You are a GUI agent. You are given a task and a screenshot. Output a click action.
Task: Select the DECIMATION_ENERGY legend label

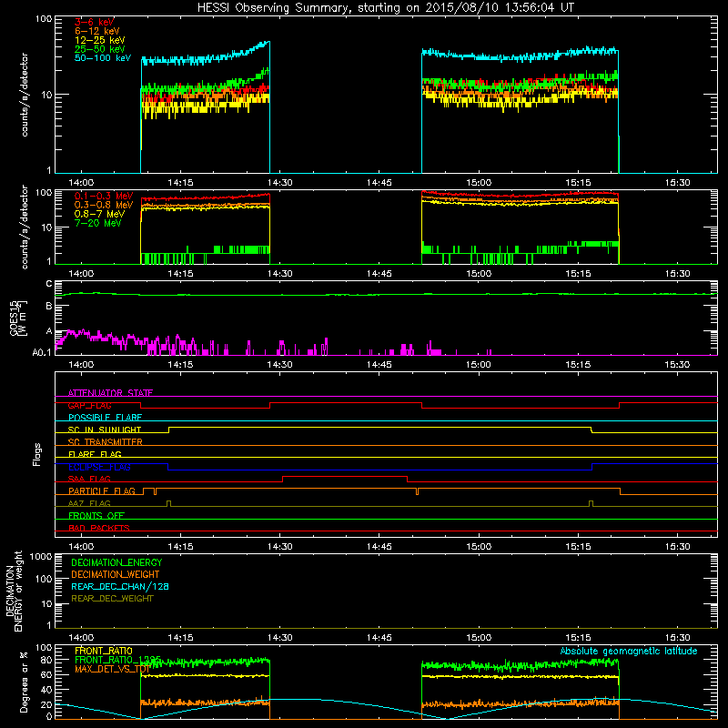click(x=116, y=562)
